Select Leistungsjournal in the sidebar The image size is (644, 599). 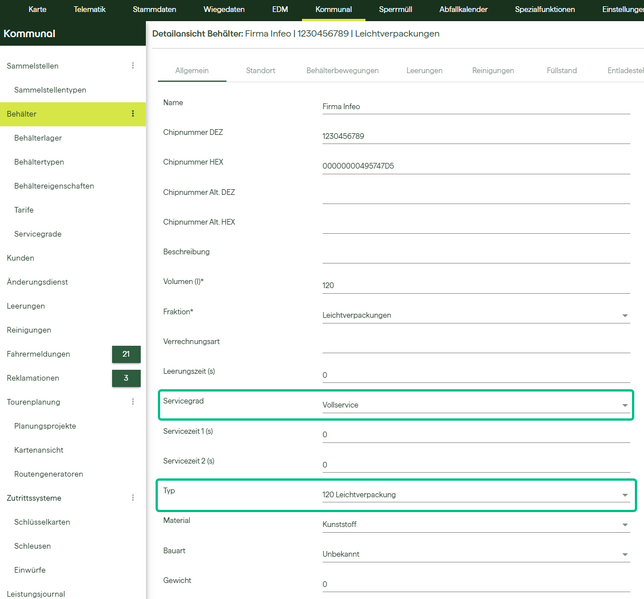(x=36, y=594)
